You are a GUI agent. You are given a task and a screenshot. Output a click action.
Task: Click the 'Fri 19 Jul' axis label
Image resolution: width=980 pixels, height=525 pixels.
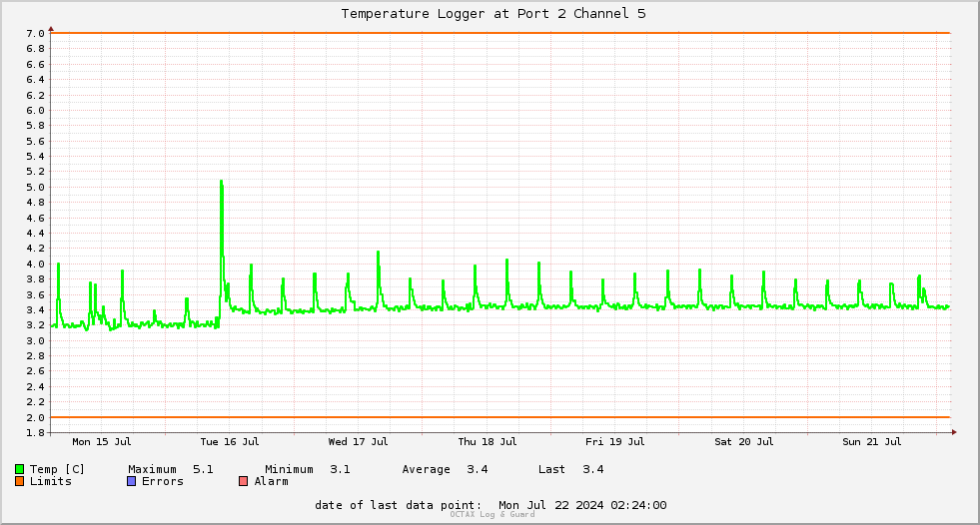point(615,442)
